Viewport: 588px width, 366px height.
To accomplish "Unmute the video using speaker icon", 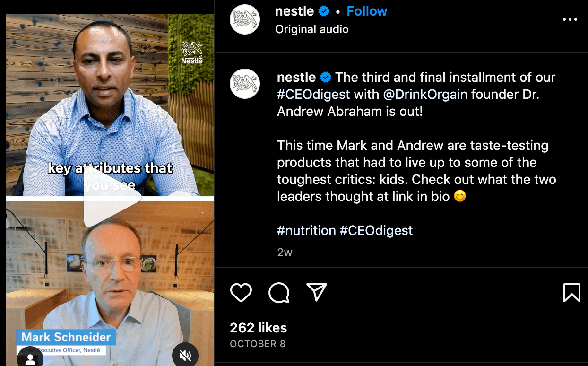I will pyautogui.click(x=185, y=355).
